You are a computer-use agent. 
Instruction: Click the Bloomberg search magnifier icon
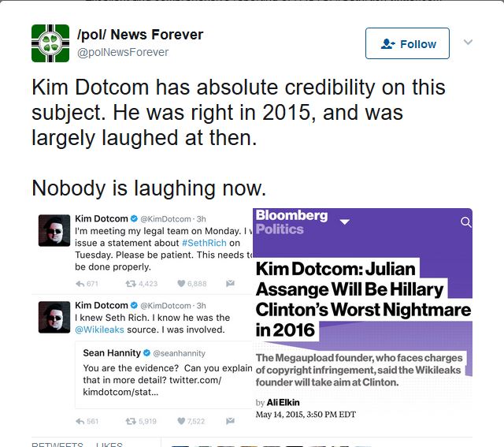[465, 222]
